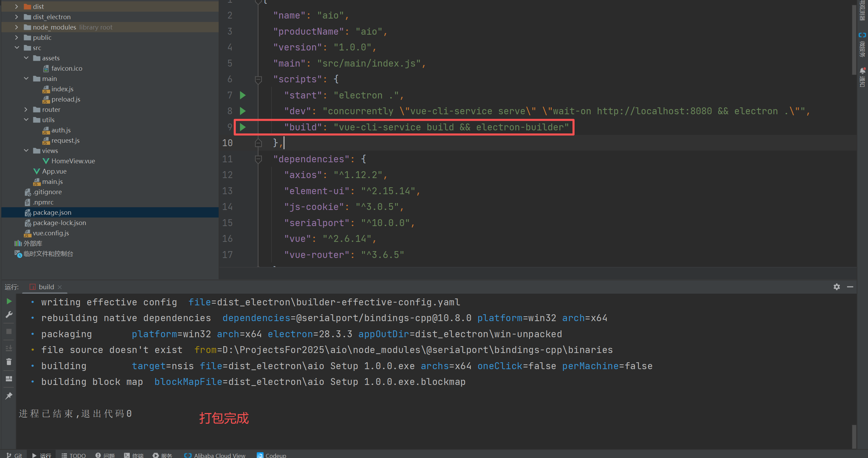Screen dimensions: 868x458
Task: Click the layout restore icon in Run panel
Action: coord(9,379)
